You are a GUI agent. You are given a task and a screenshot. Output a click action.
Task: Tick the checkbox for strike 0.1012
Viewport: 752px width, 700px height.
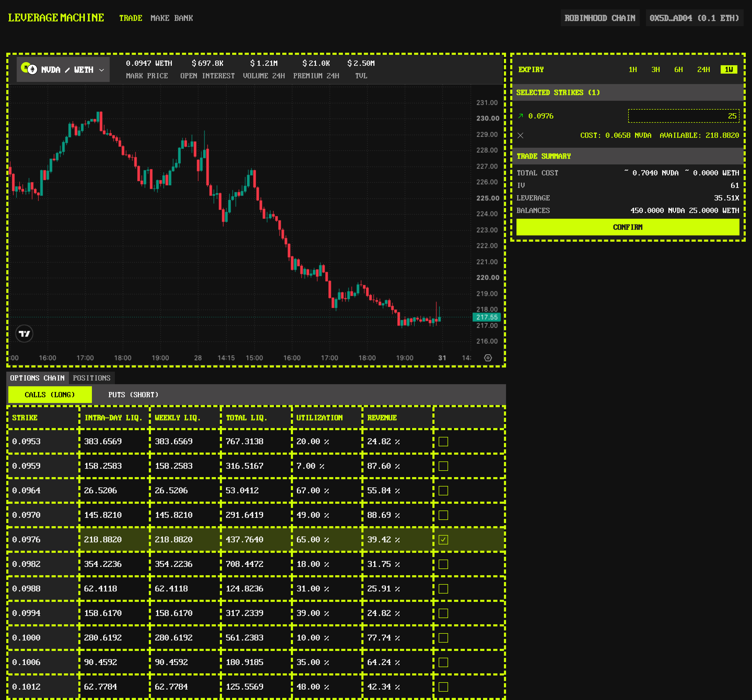[x=443, y=687]
